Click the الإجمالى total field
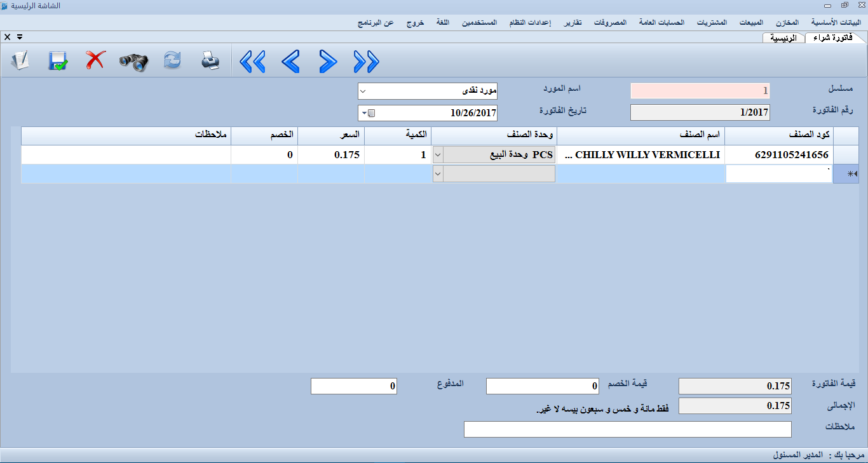 735,406
